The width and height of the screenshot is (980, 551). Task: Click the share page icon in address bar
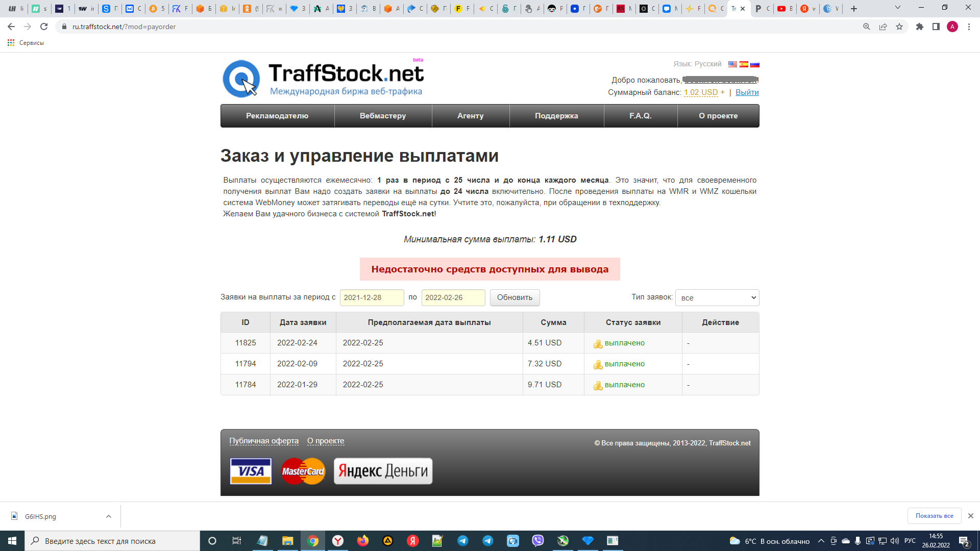[x=883, y=27]
